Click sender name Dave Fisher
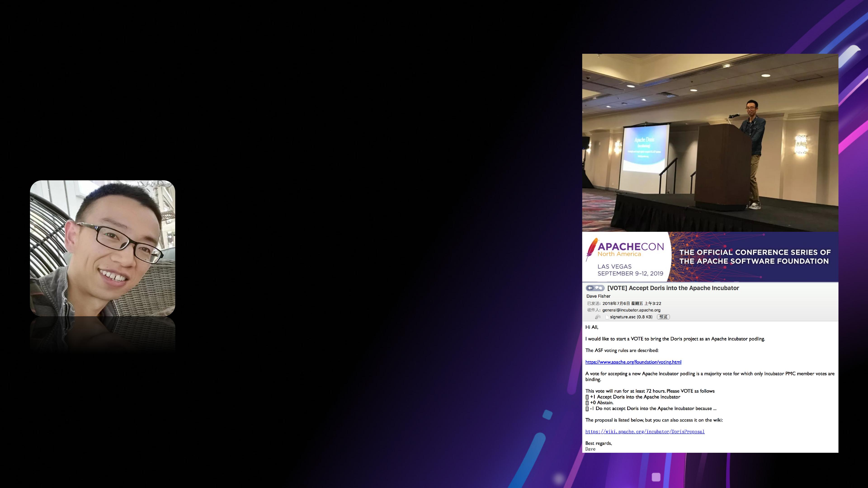The width and height of the screenshot is (868, 488). pos(598,296)
